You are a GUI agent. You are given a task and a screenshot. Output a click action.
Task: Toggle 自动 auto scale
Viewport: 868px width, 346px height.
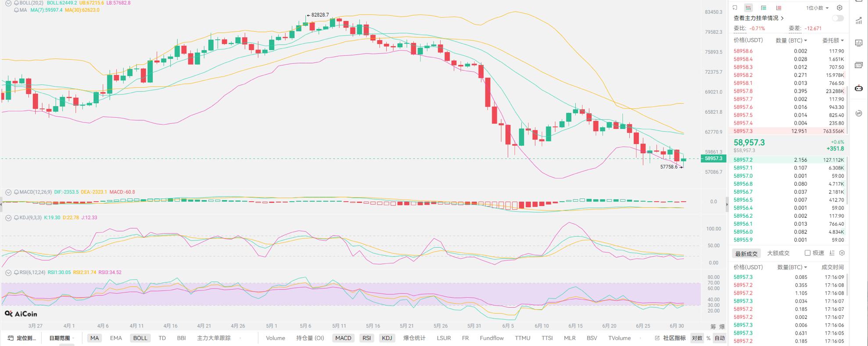pyautogui.click(x=720, y=338)
